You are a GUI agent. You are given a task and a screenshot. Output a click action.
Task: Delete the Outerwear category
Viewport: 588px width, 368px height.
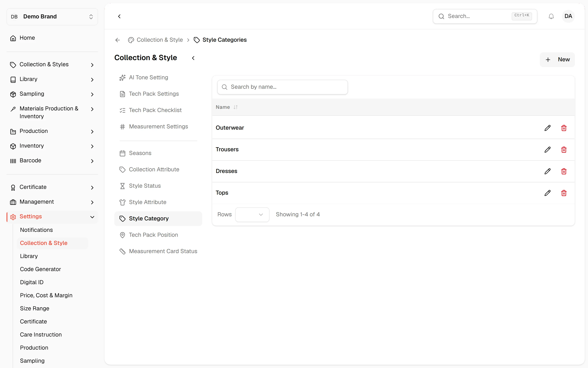pyautogui.click(x=564, y=128)
